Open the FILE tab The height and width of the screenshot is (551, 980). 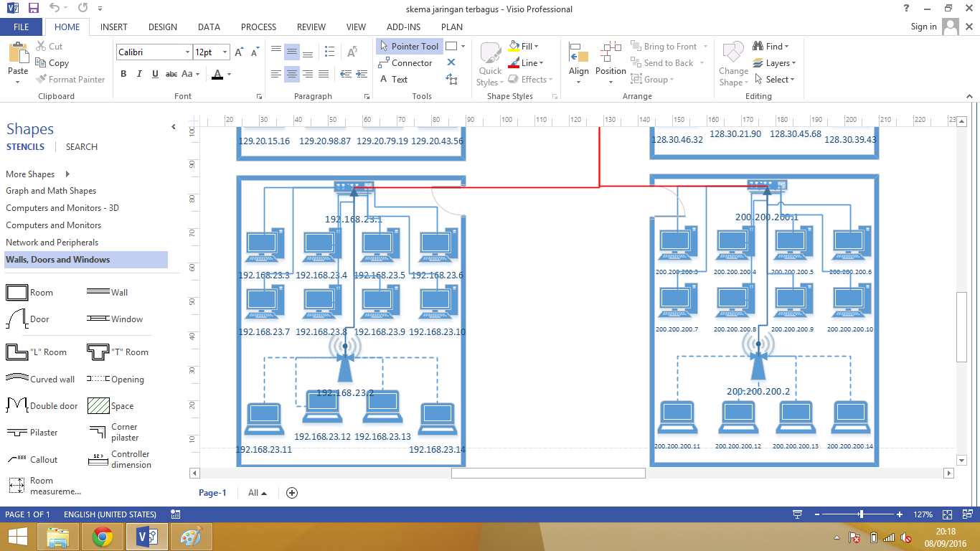21,27
